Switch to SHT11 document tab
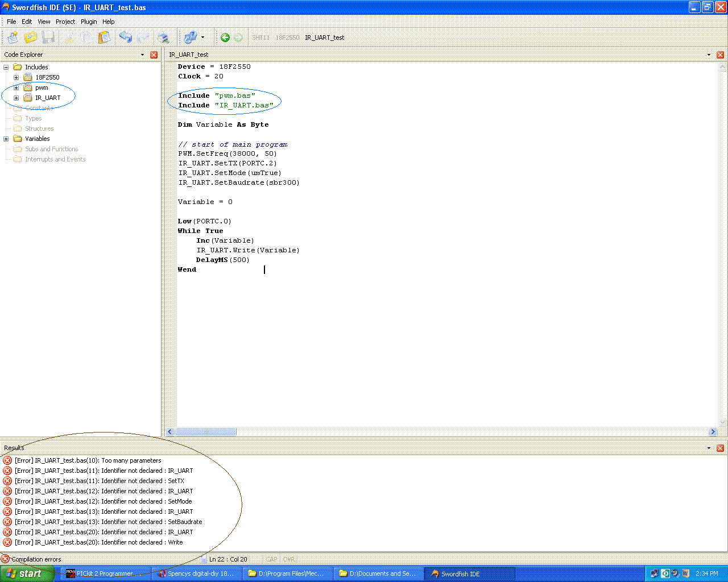 261,38
